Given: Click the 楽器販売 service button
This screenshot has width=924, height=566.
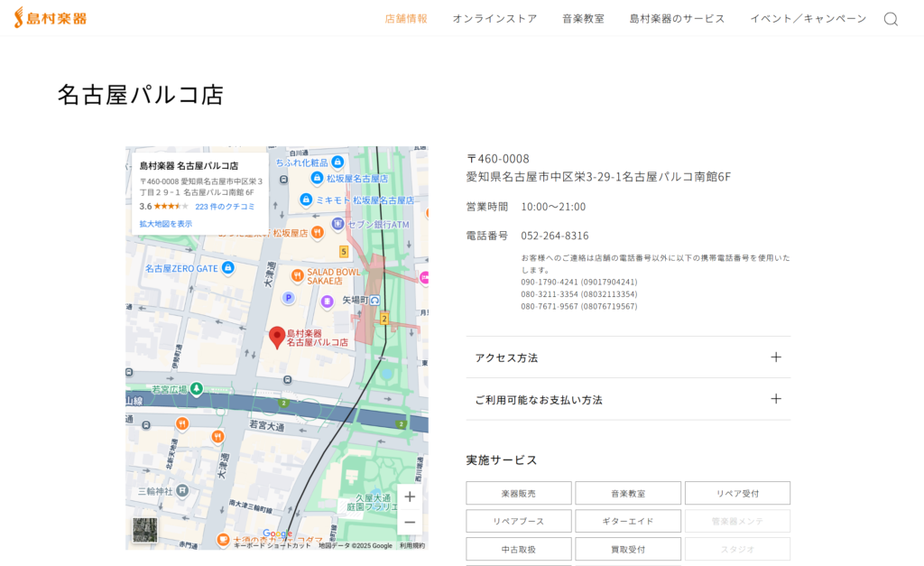Looking at the screenshot, I should tap(519, 494).
